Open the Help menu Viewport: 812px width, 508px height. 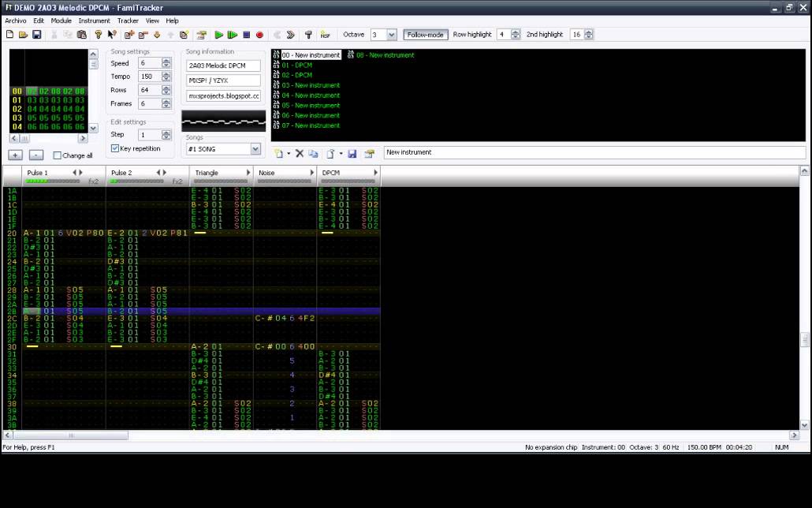click(173, 21)
